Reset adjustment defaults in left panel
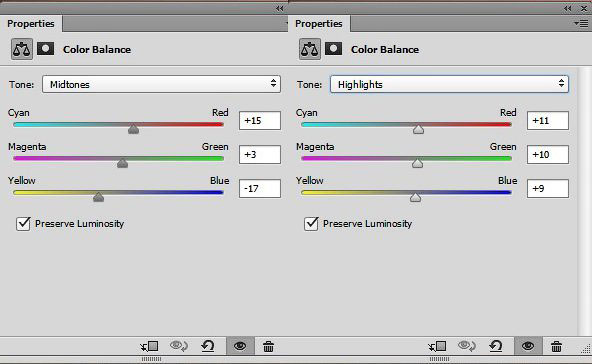 pos(208,346)
